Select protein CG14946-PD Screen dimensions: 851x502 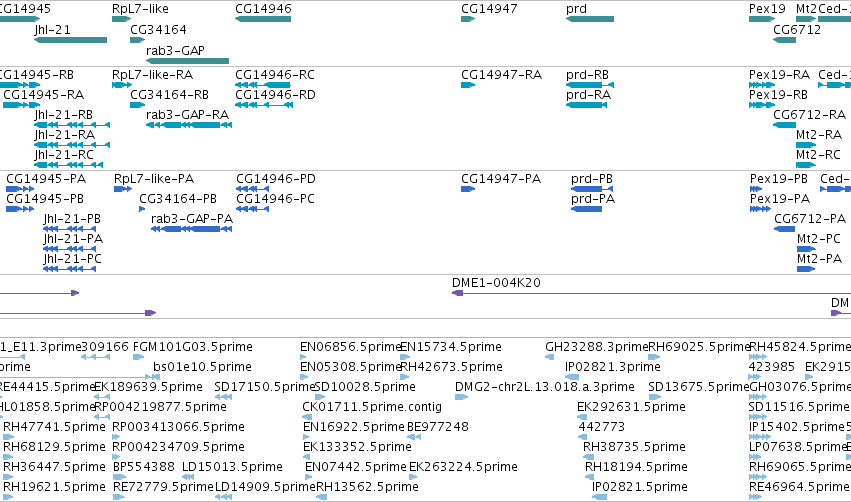pyautogui.click(x=252, y=189)
